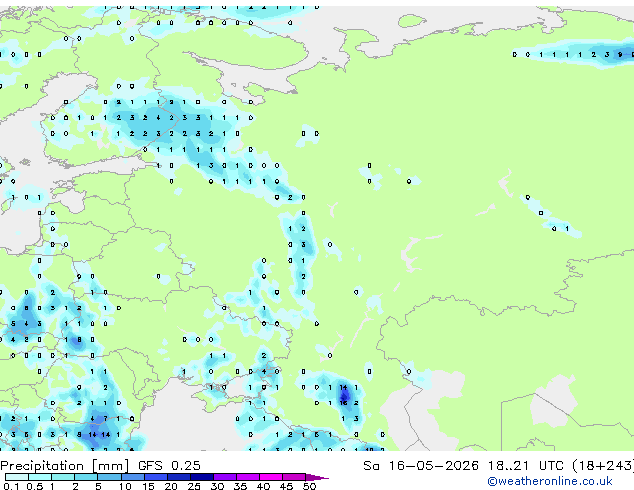Click the legend label '10'
The height and width of the screenshot is (490, 634).
[125, 486]
